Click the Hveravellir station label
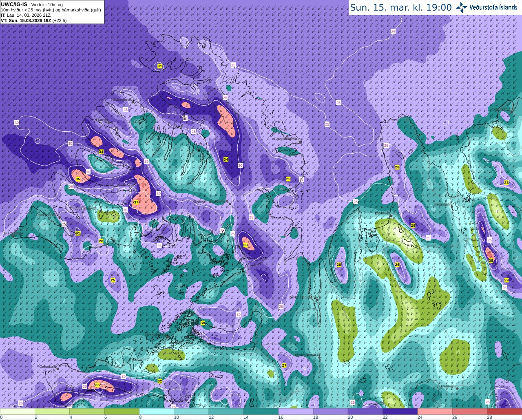 447,386
